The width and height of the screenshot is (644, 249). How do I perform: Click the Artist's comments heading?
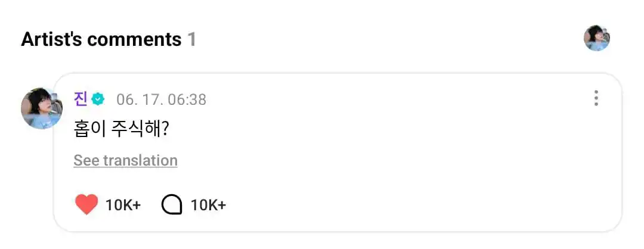pos(101,39)
